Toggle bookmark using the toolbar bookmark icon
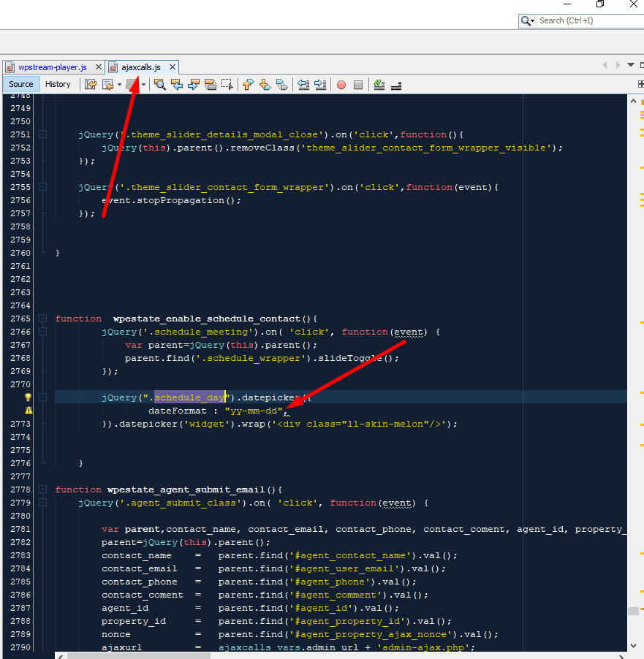 [x=282, y=85]
